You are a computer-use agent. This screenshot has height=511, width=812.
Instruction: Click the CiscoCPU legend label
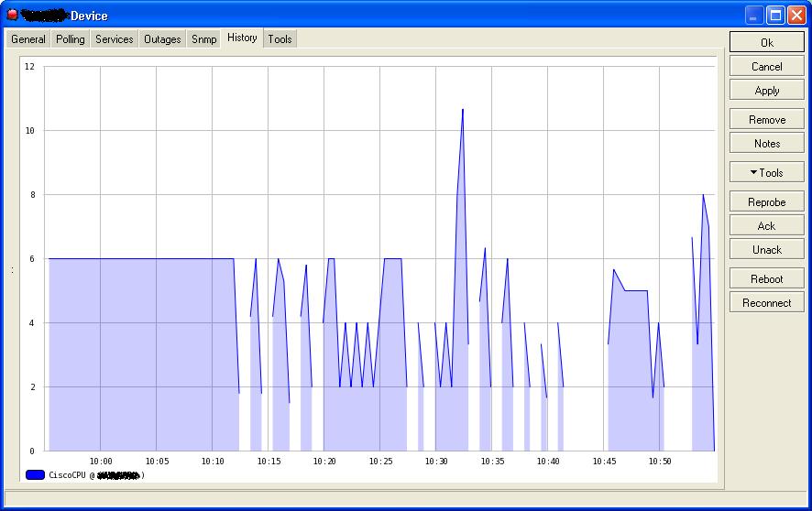67,474
